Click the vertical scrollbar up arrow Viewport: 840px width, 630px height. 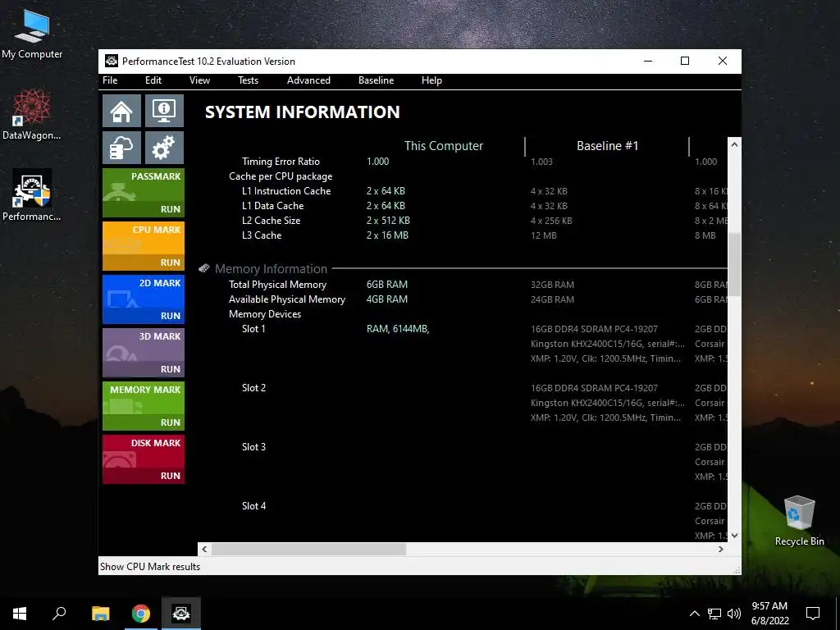pos(734,144)
